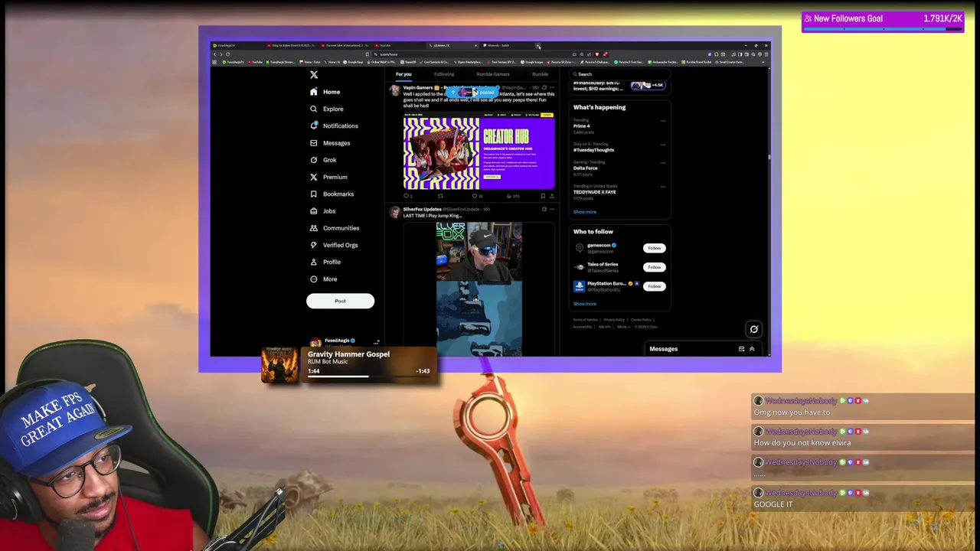Switch to the Rumble Gamers tab
The height and width of the screenshot is (551, 980).
tap(493, 74)
